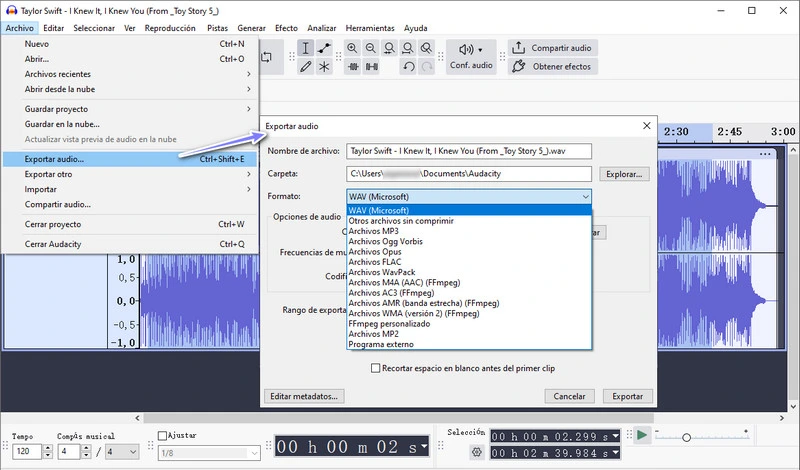Click the Tempo value field

(x=27, y=452)
